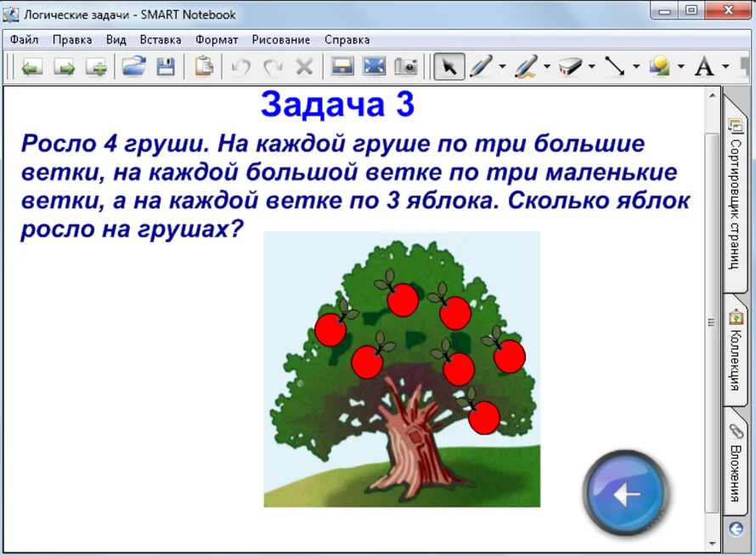
Task: Click the page vertical scrollbar thumb
Action: click(712, 322)
